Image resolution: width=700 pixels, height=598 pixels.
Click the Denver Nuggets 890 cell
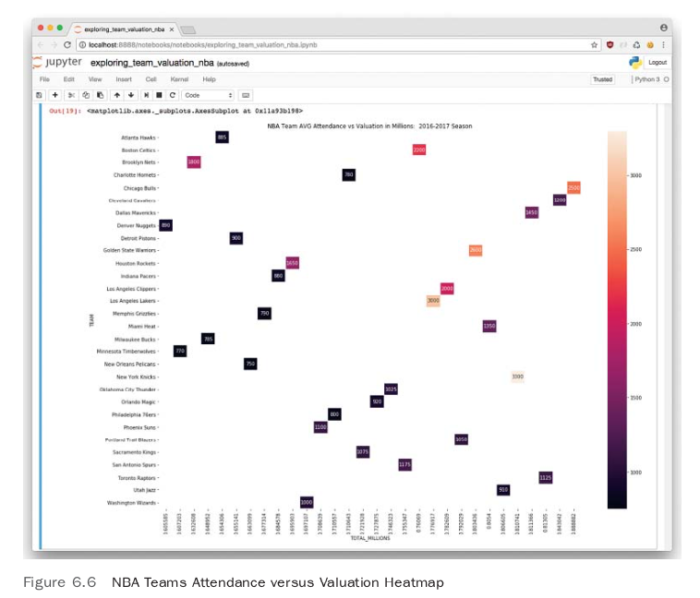[x=165, y=225]
